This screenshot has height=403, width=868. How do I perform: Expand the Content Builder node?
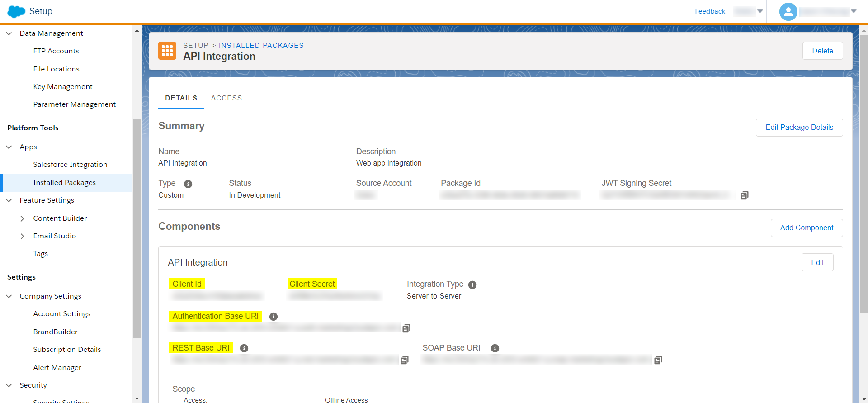tap(22, 218)
